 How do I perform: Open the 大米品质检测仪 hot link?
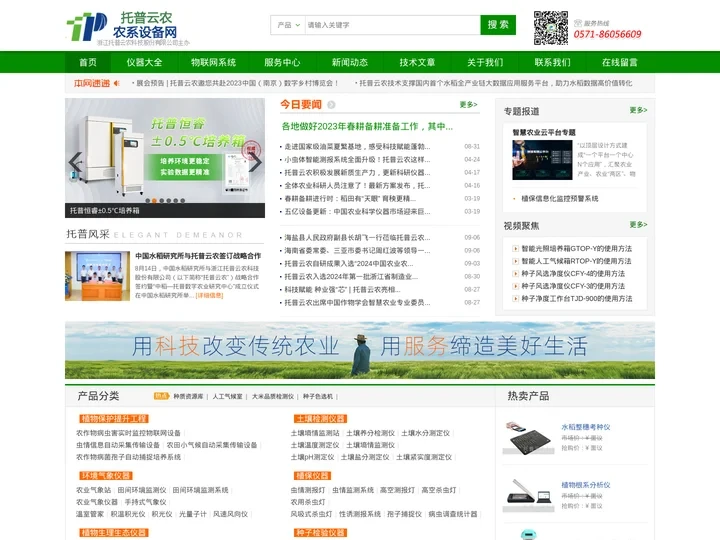273,396
